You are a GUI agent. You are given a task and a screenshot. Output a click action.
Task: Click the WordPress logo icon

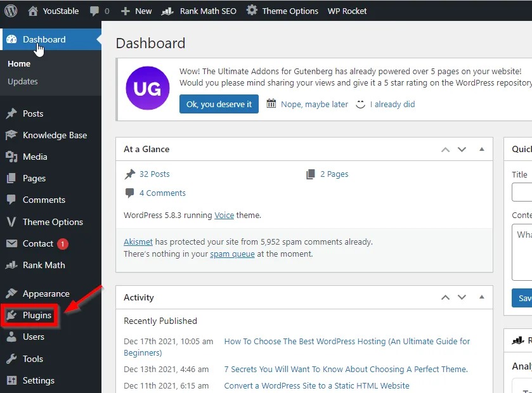[x=11, y=11]
